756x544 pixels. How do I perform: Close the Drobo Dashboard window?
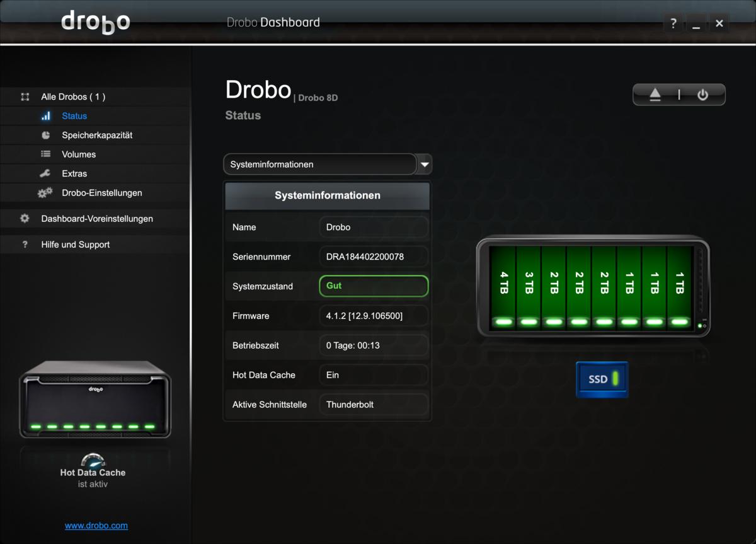pos(719,24)
